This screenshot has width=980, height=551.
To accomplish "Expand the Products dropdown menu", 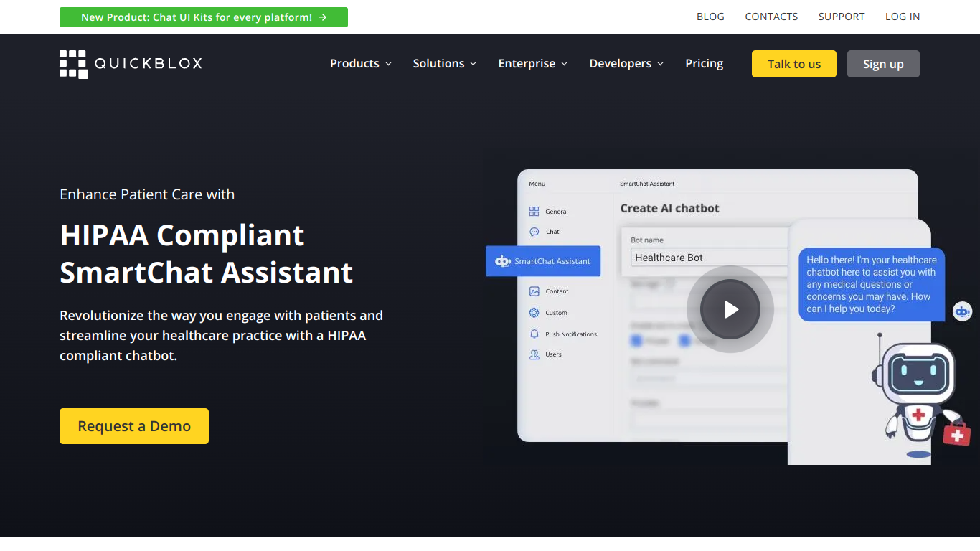I will pyautogui.click(x=361, y=64).
